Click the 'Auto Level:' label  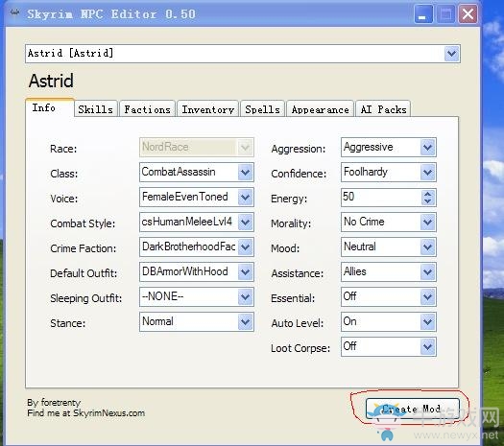pos(298,323)
